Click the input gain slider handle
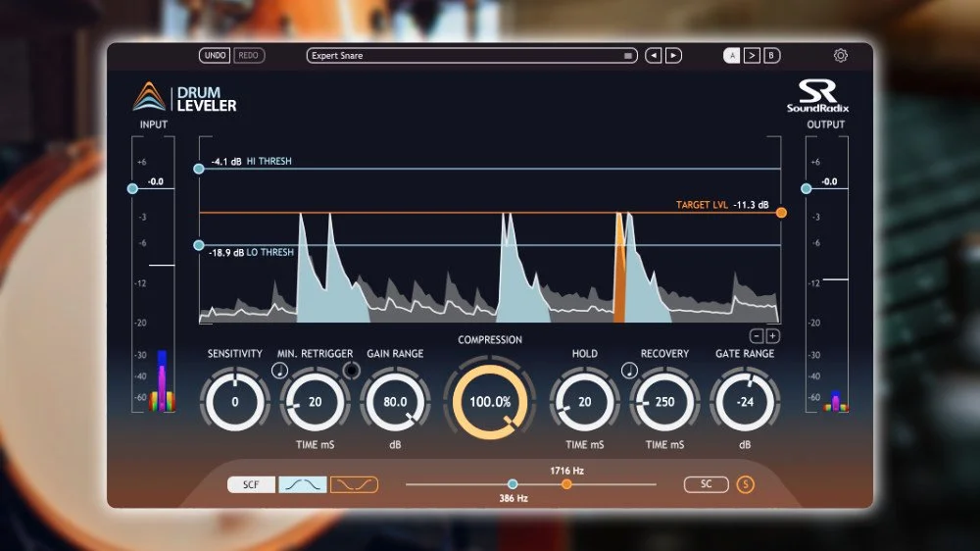Viewport: 980px width, 551px height. pos(132,188)
